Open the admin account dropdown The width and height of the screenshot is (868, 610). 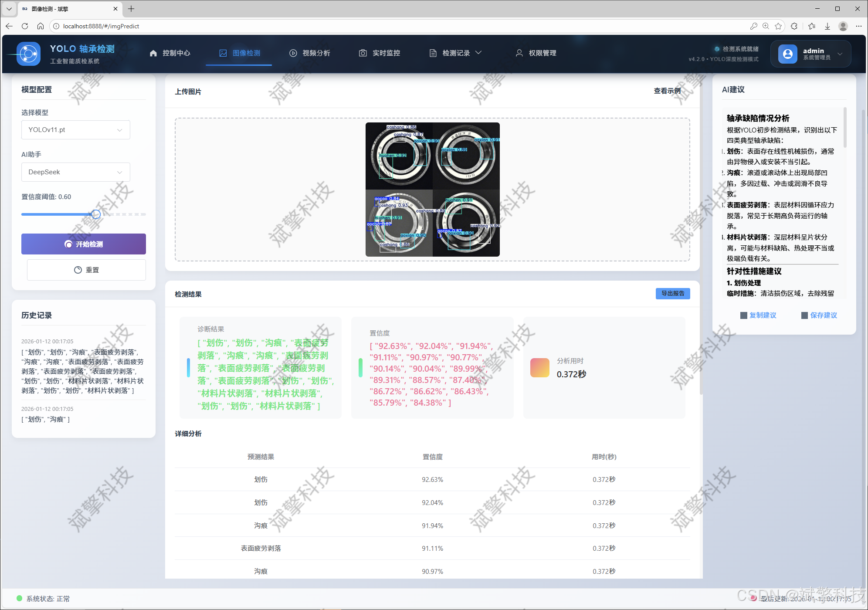pyautogui.click(x=840, y=54)
